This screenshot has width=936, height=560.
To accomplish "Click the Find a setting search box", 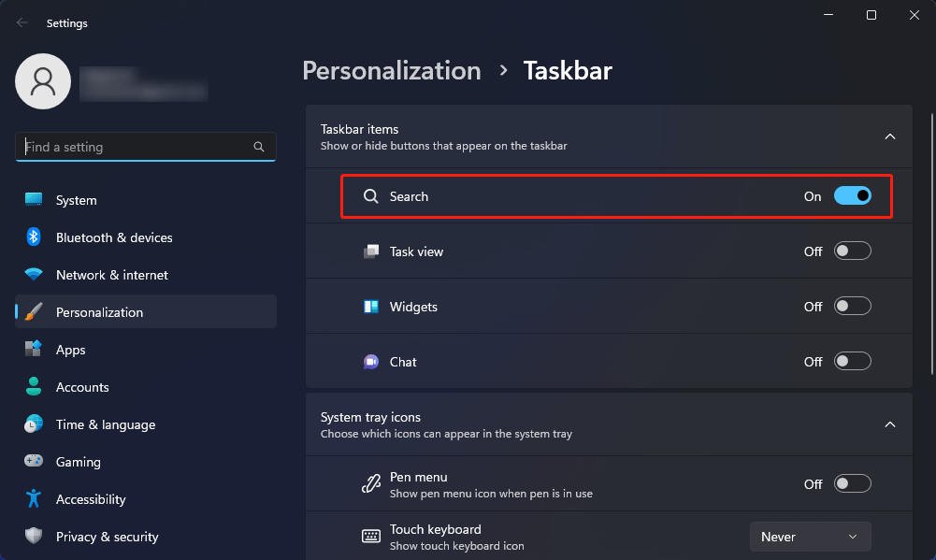I will pos(145,147).
